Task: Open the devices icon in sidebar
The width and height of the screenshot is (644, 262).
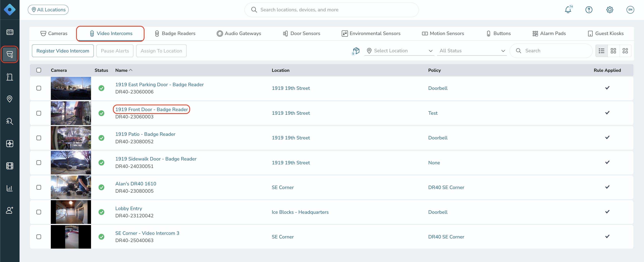Action: (x=10, y=54)
